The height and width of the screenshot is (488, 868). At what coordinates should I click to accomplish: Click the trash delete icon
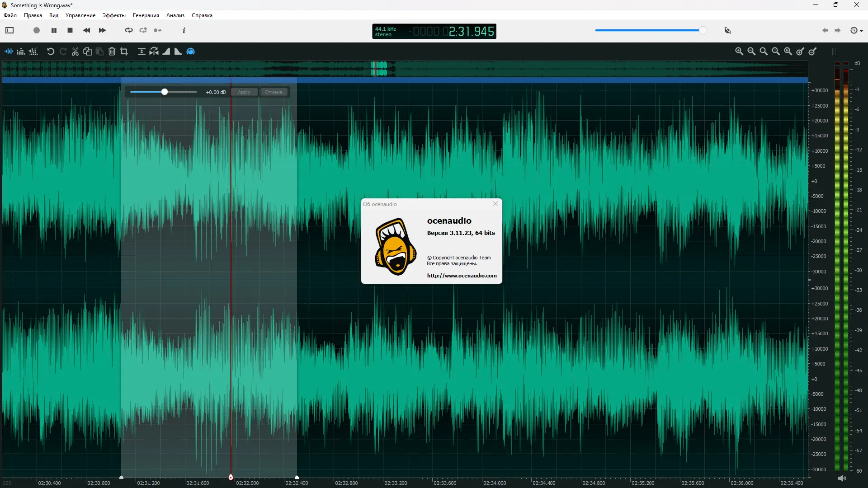tap(112, 52)
